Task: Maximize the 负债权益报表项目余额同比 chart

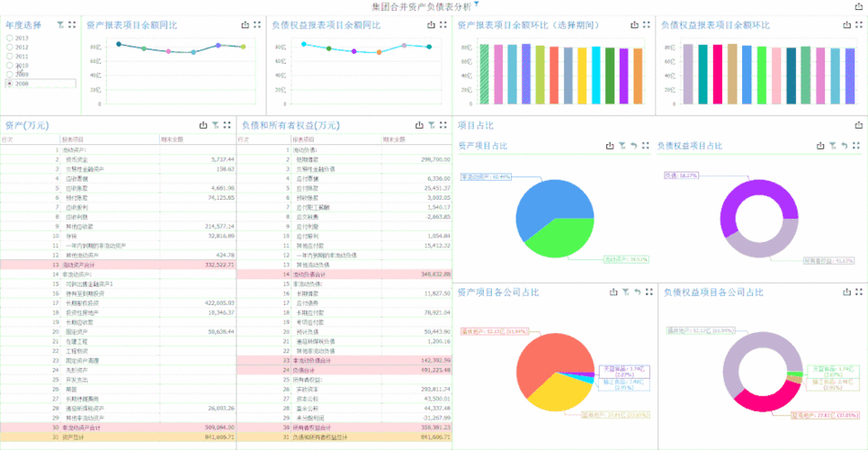Action: (x=443, y=25)
